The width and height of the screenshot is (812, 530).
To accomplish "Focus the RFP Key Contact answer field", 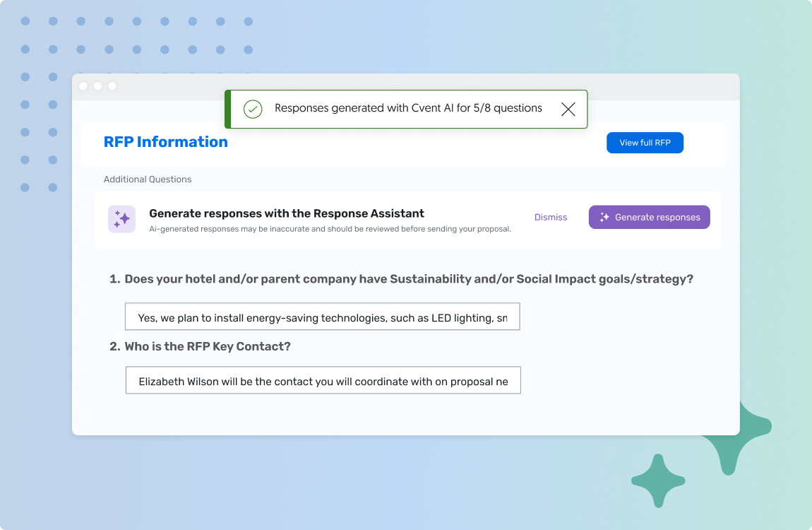I will click(323, 380).
